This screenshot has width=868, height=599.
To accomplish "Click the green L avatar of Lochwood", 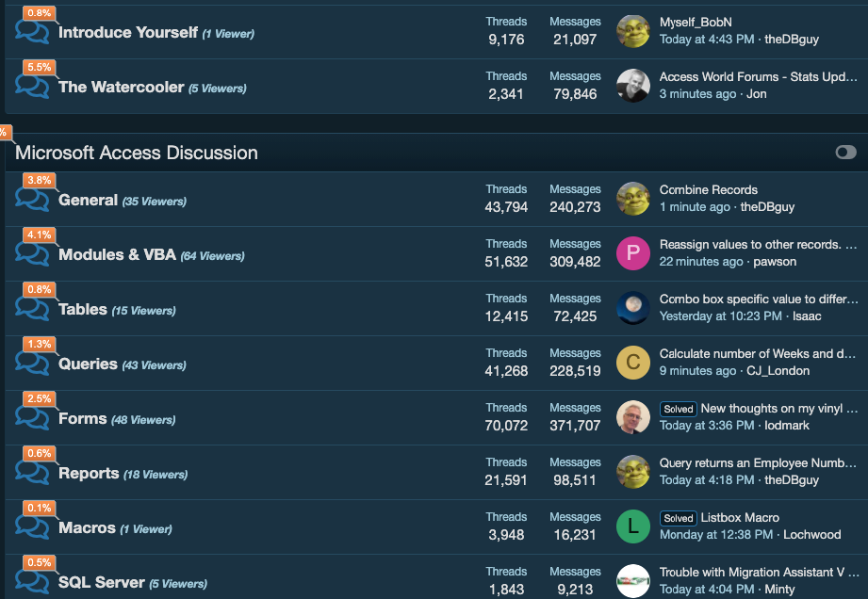I will (x=633, y=526).
